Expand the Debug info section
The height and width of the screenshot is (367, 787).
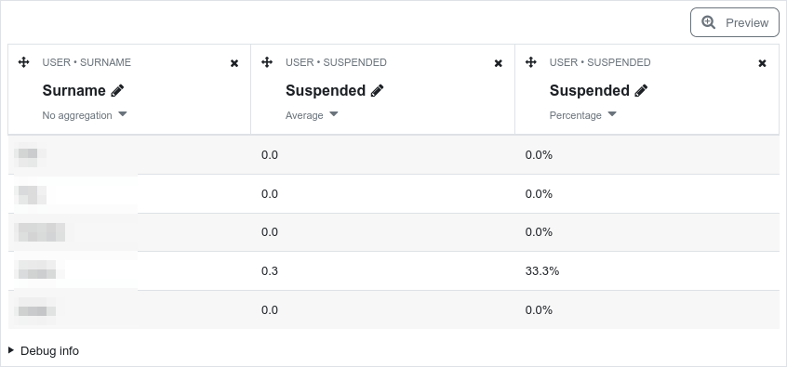tap(44, 350)
